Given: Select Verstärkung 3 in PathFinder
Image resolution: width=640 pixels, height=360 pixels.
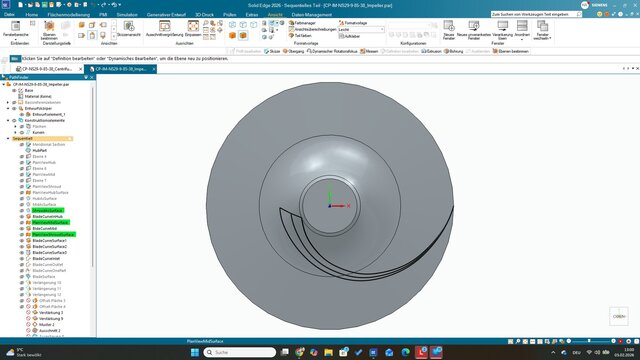Looking at the screenshot, I should 51,313.
